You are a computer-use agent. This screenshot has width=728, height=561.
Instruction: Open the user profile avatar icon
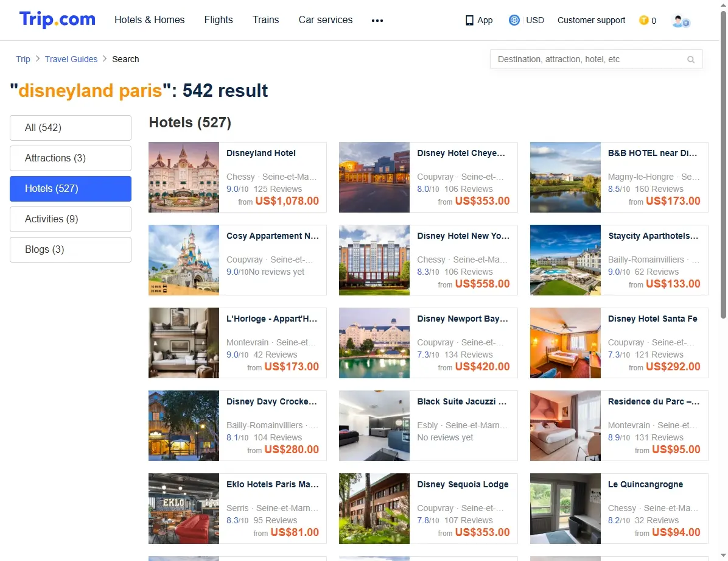pos(681,21)
